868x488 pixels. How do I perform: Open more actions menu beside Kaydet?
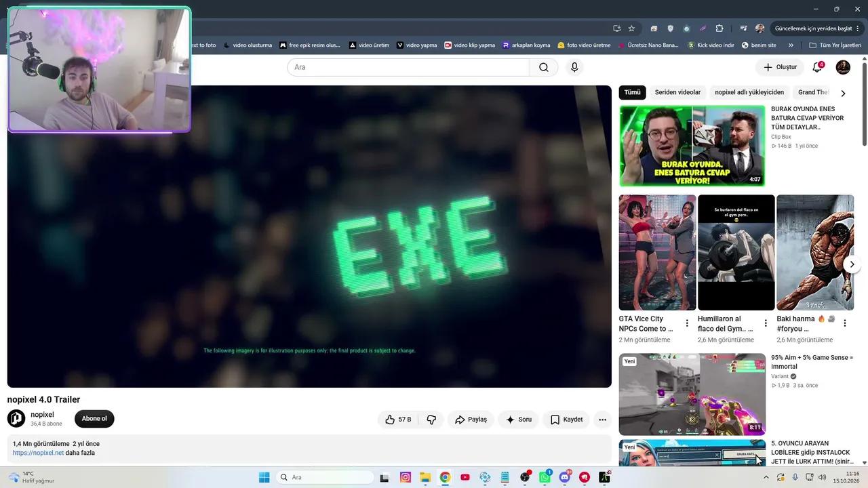[602, 420]
